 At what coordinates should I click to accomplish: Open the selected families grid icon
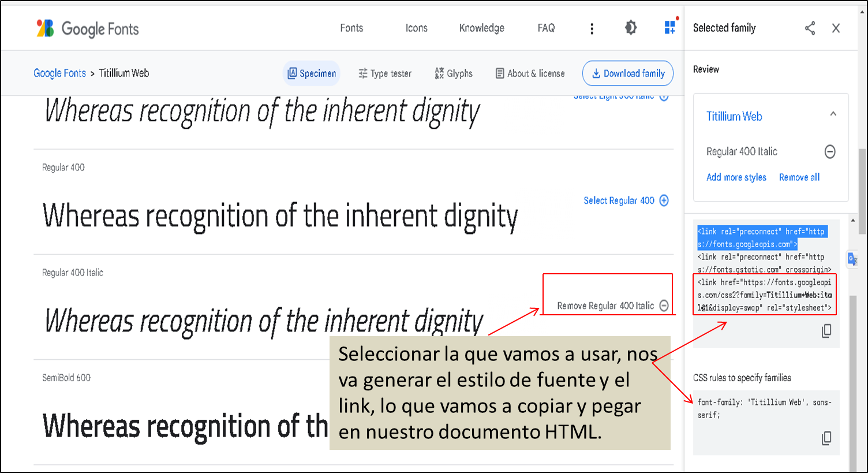click(x=669, y=27)
